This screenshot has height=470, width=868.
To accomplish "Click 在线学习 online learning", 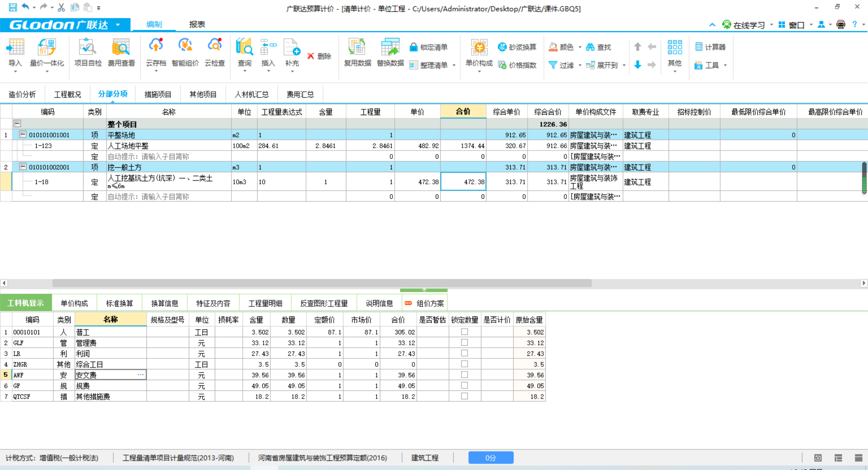I will tap(744, 25).
